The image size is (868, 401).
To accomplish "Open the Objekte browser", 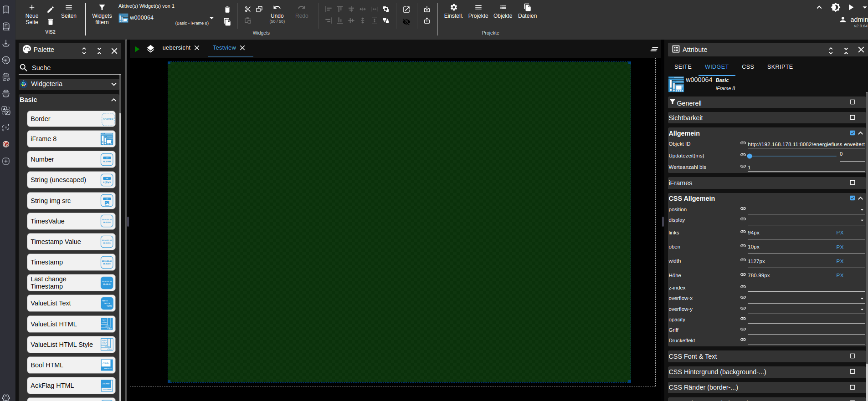I will [x=503, y=11].
